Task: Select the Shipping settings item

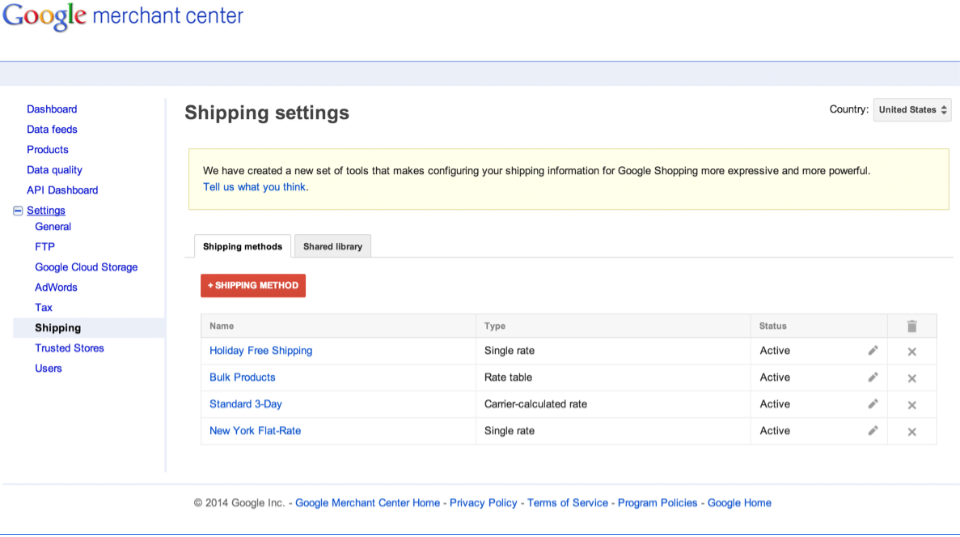Action: click(x=89, y=328)
